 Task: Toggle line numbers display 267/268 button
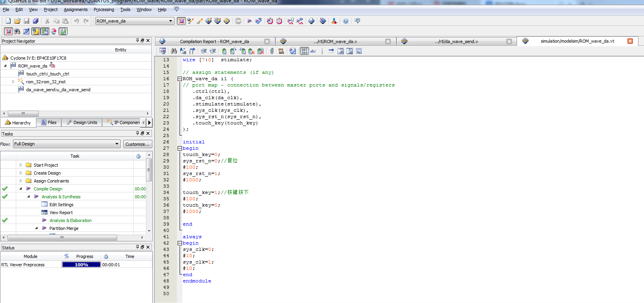304,51
